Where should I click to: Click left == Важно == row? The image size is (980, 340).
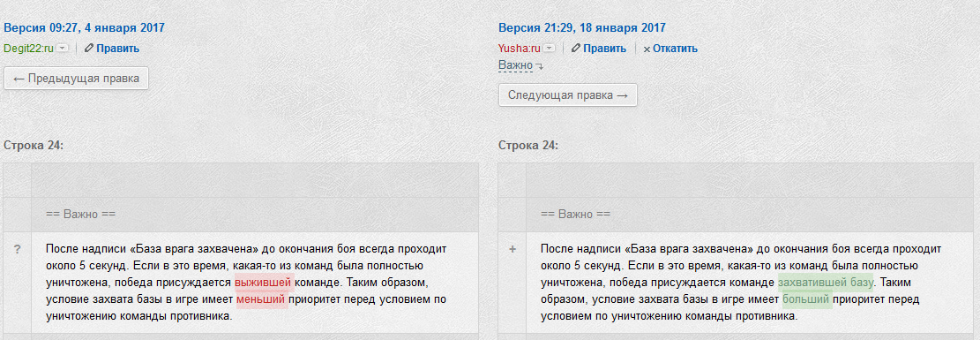click(241, 215)
